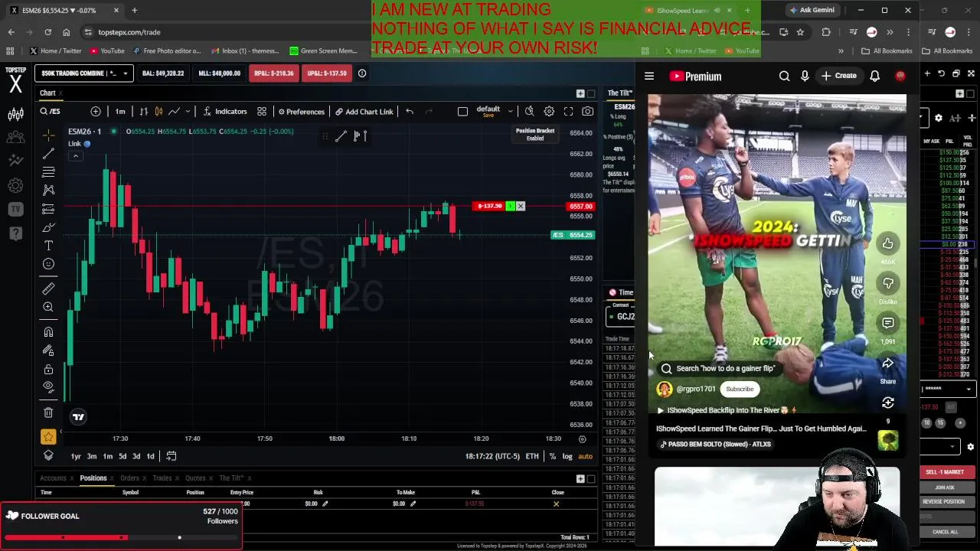Toggle magnet mode for drawings

coord(48,331)
